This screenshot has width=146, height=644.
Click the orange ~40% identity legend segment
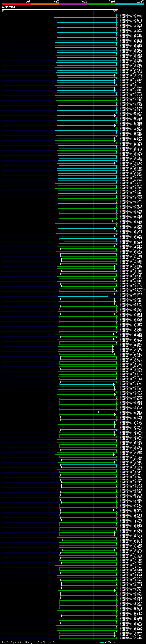(x=45, y=4)
